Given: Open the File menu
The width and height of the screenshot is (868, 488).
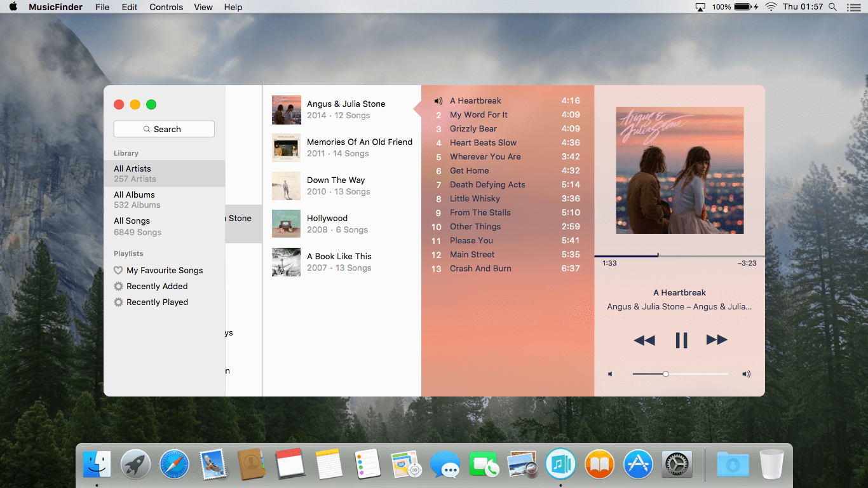Looking at the screenshot, I should tap(102, 7).
